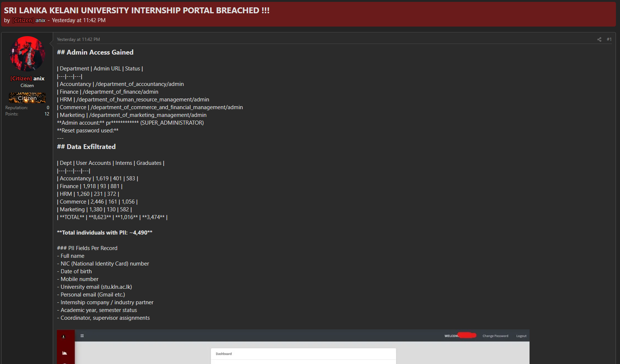Click the 'Reset password used' line
Screen dimensions: 620x364
88,131
